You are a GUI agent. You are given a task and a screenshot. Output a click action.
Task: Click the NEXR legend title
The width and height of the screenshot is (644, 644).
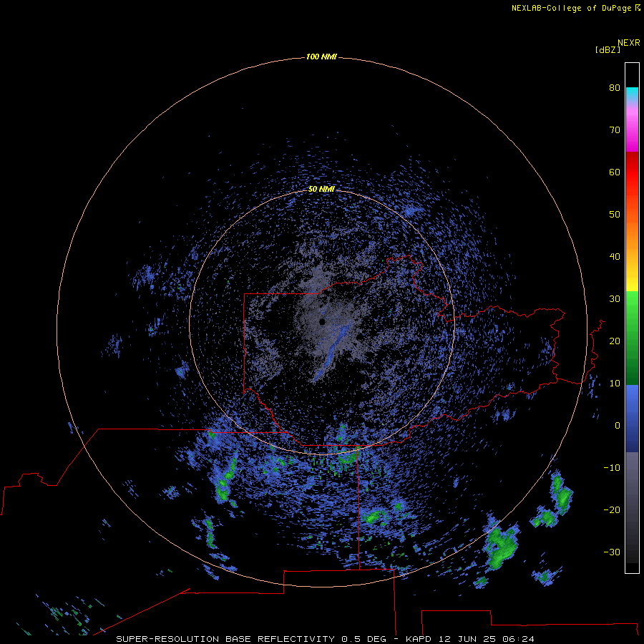(x=629, y=43)
